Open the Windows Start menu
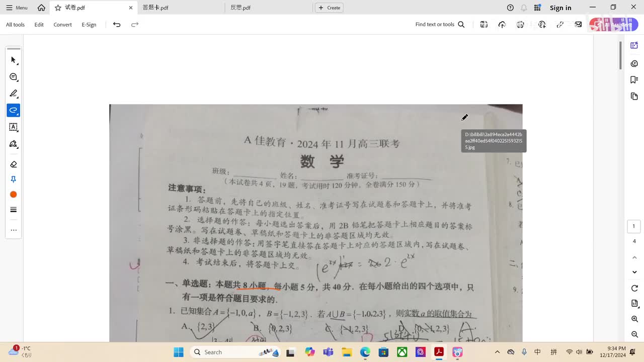The image size is (644, 362). (179, 352)
